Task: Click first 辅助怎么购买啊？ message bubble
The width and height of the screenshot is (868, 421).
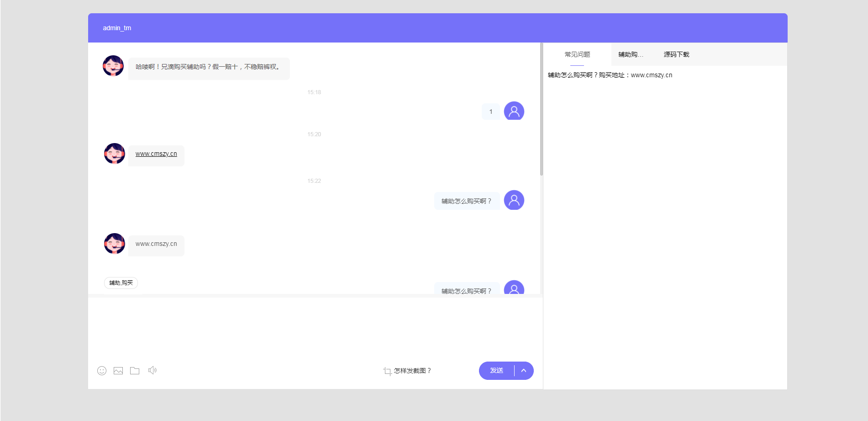Action: [x=467, y=201]
